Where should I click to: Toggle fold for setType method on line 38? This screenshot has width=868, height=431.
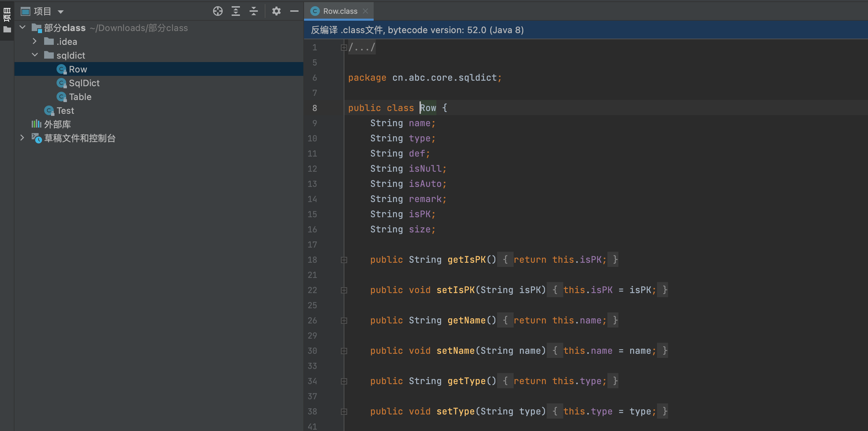point(344,412)
